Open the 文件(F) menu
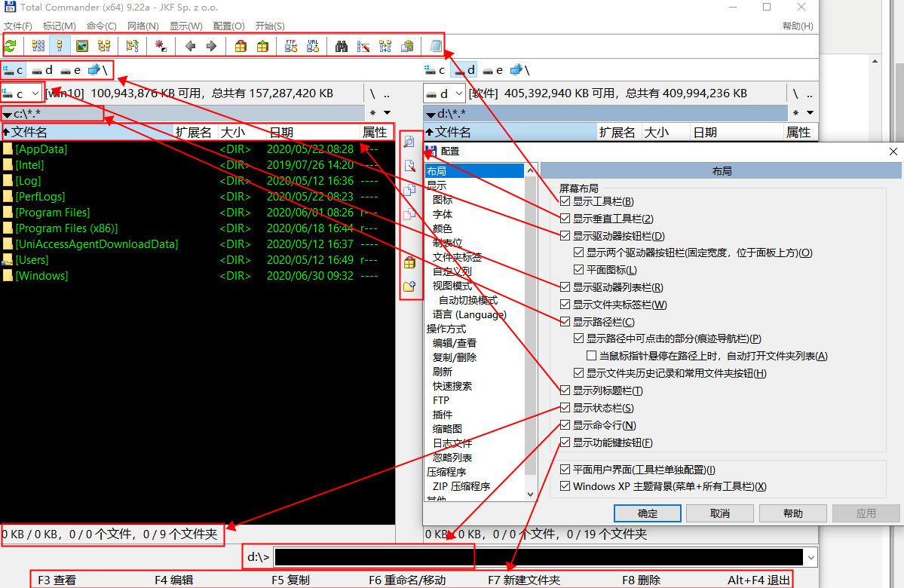904x588 pixels. (18, 26)
